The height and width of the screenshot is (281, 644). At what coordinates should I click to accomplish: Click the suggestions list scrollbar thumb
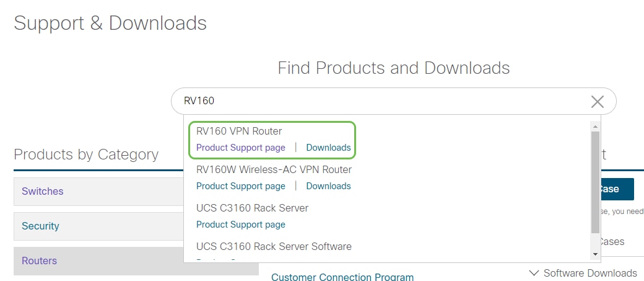[x=595, y=182]
